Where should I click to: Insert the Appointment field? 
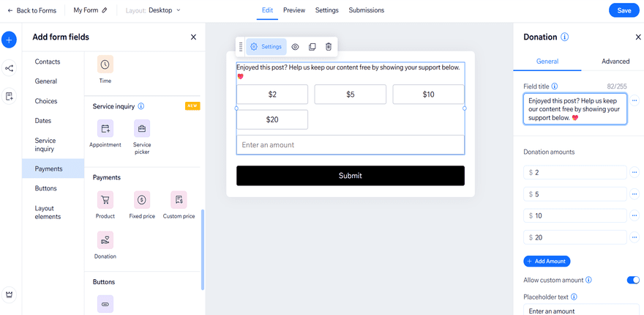[105, 129]
